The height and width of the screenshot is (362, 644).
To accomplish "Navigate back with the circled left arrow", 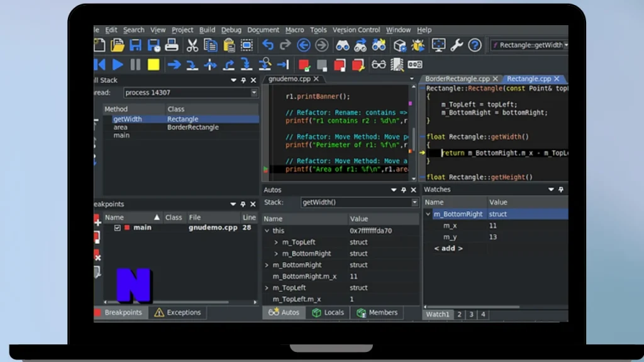I will coord(304,45).
